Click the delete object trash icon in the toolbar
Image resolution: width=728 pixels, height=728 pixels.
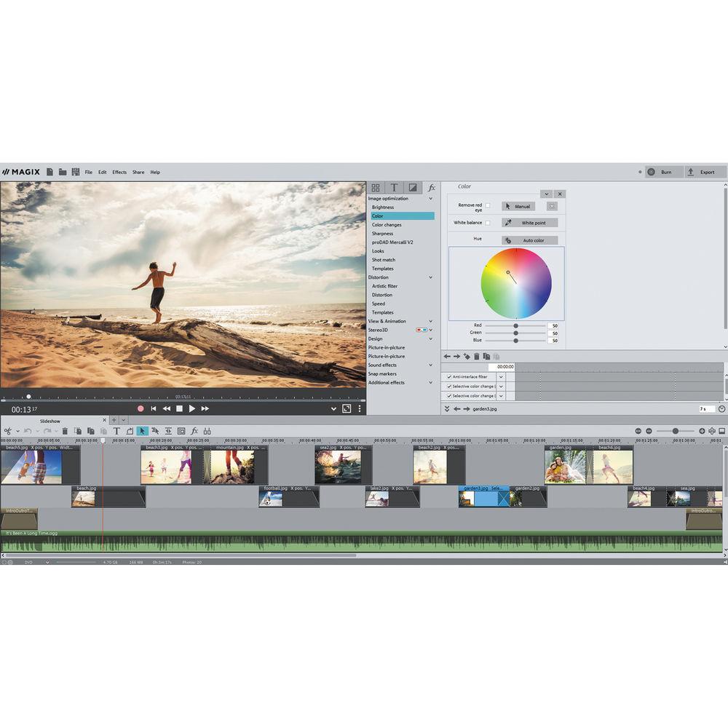click(x=66, y=430)
